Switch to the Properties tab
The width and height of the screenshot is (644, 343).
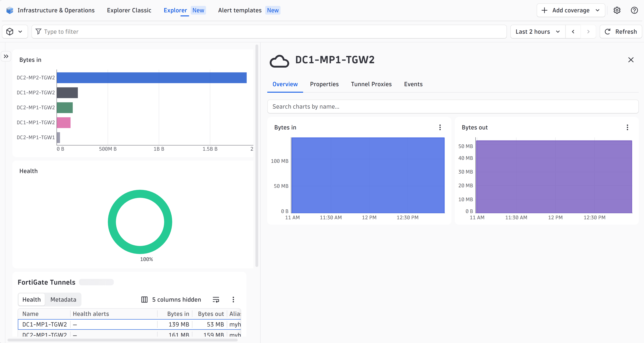[324, 84]
